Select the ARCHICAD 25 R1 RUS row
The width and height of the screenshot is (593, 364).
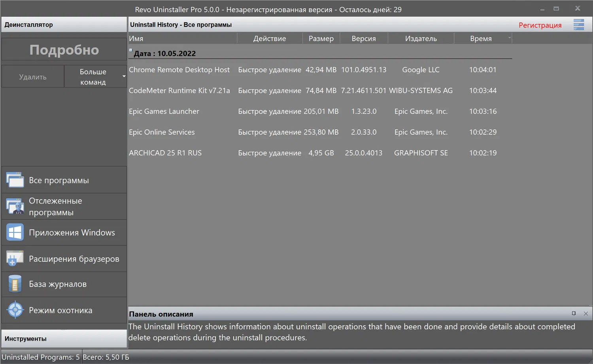[320, 153]
